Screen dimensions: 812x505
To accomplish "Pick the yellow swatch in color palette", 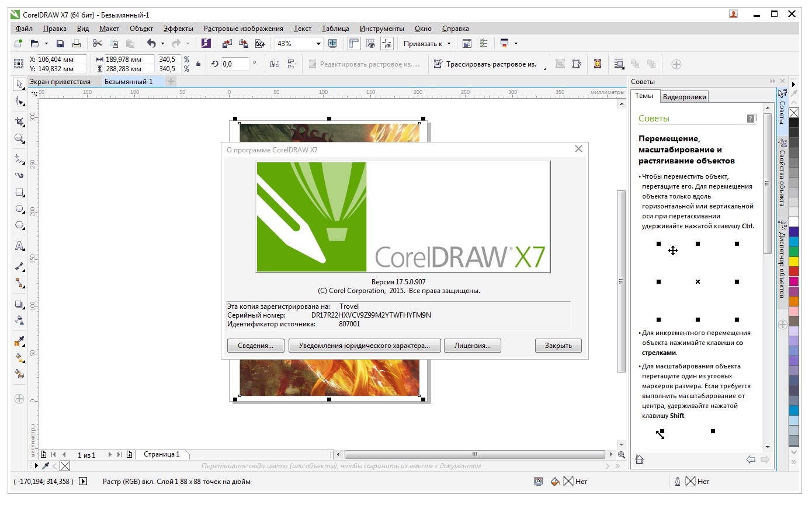I will click(x=794, y=261).
